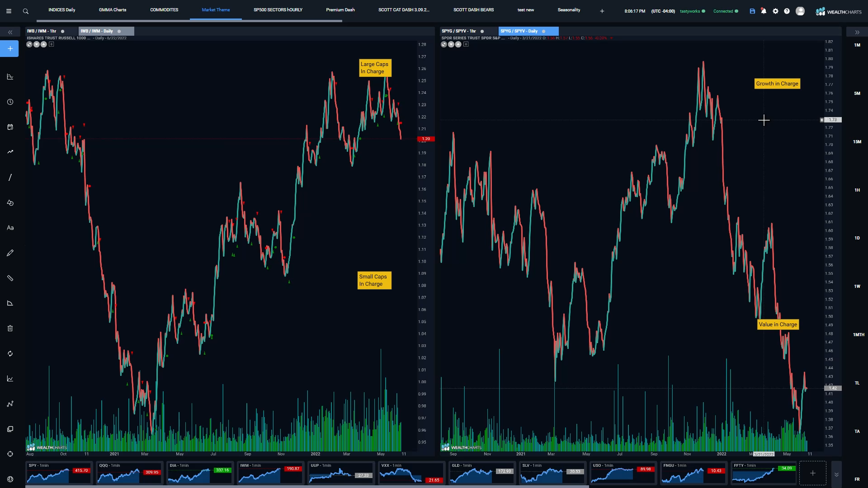Add a new workspace tab with plus
868x488 pixels.
pyautogui.click(x=602, y=11)
